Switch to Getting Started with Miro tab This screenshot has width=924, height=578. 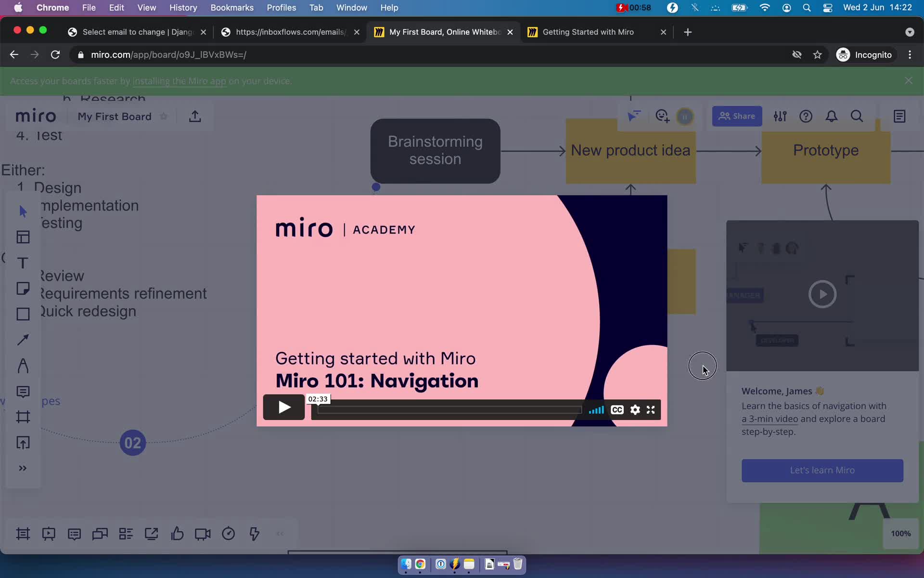(588, 32)
